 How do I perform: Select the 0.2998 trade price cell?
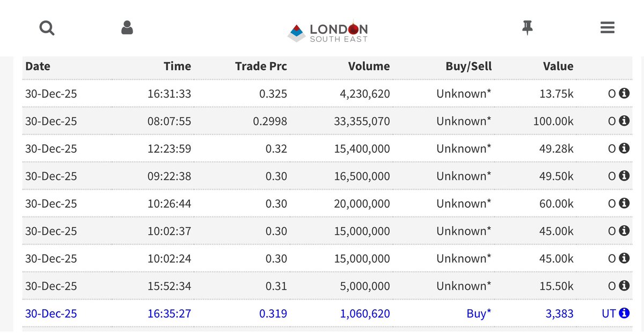click(x=270, y=121)
